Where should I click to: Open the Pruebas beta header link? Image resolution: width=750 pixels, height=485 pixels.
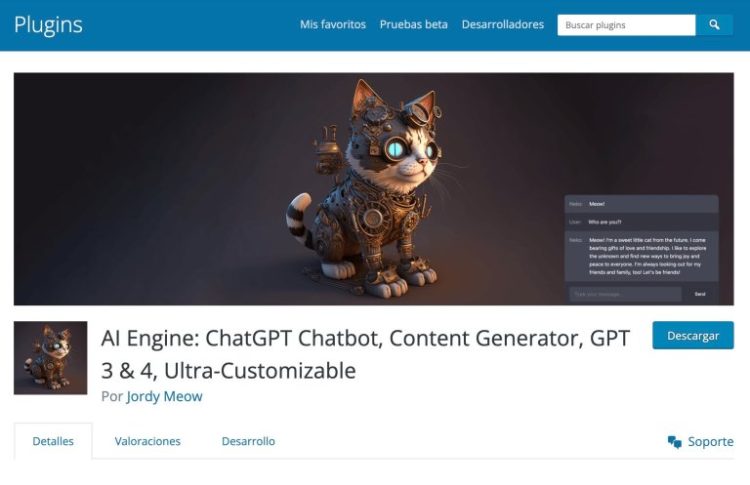click(414, 24)
